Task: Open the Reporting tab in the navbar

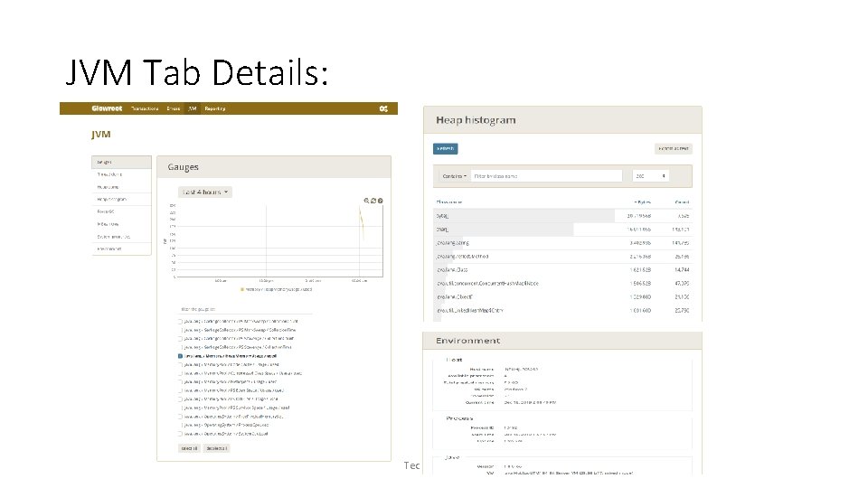Action: tap(215, 109)
